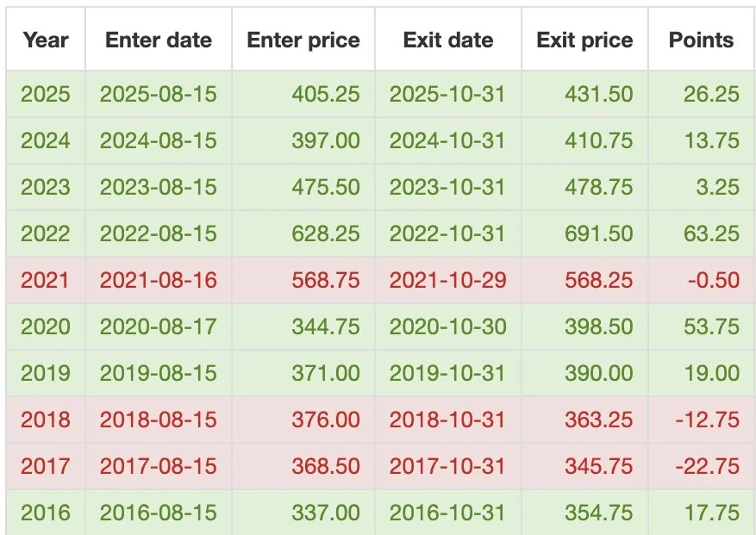This screenshot has height=535, width=756.
Task: Select the 2025 year cell
Action: click(46, 94)
